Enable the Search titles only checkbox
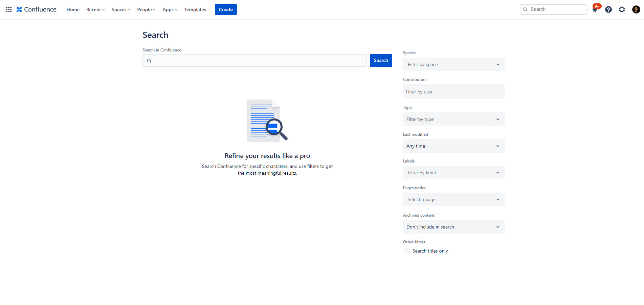 [407, 251]
